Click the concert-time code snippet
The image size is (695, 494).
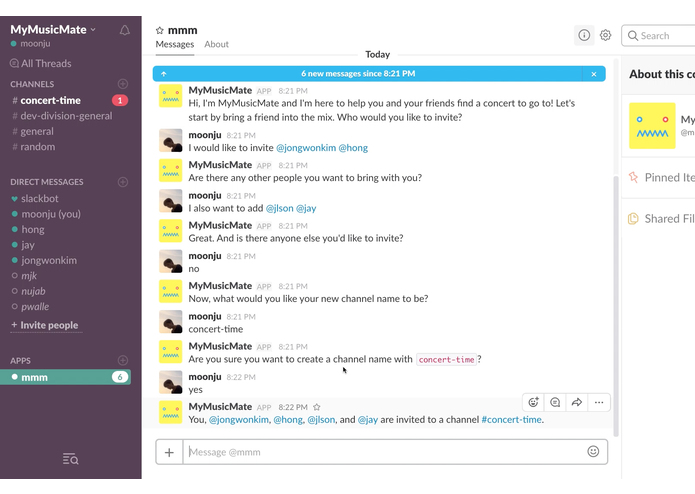click(446, 360)
